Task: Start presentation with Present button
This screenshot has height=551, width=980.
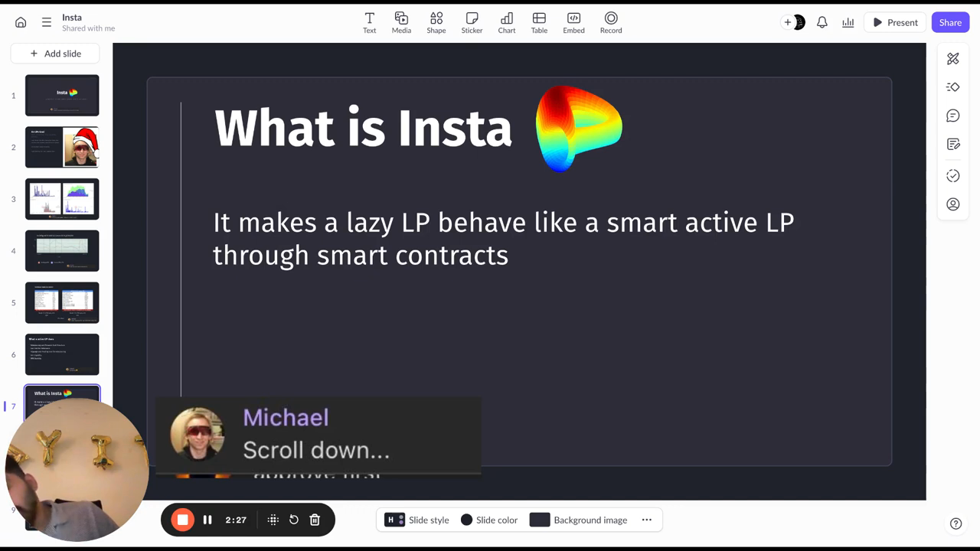Action: click(x=895, y=23)
